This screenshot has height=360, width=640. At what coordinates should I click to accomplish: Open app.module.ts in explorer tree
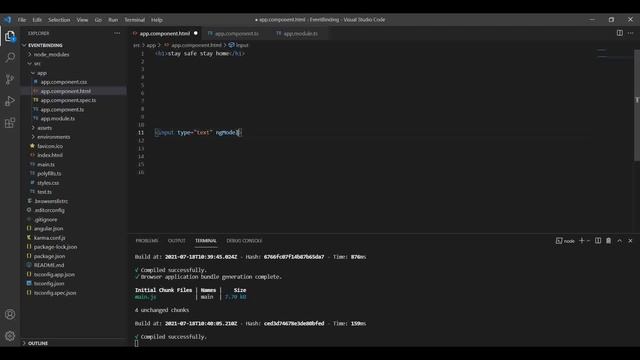coord(58,119)
